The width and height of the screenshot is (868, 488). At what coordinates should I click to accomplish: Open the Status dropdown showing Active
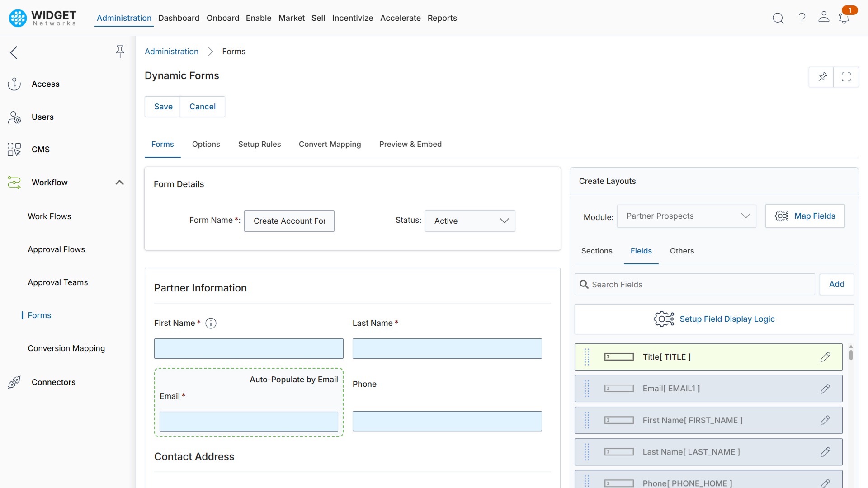pos(470,221)
